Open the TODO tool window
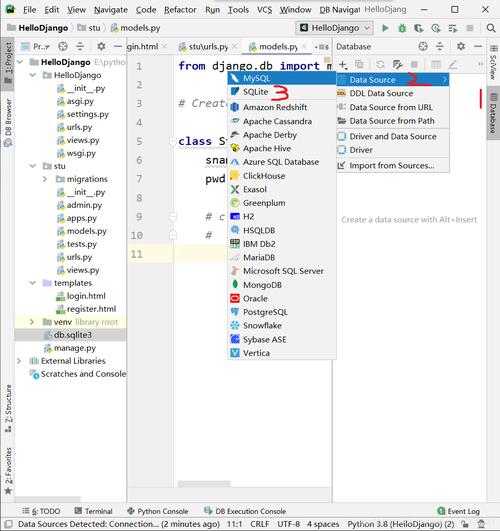 [41, 511]
